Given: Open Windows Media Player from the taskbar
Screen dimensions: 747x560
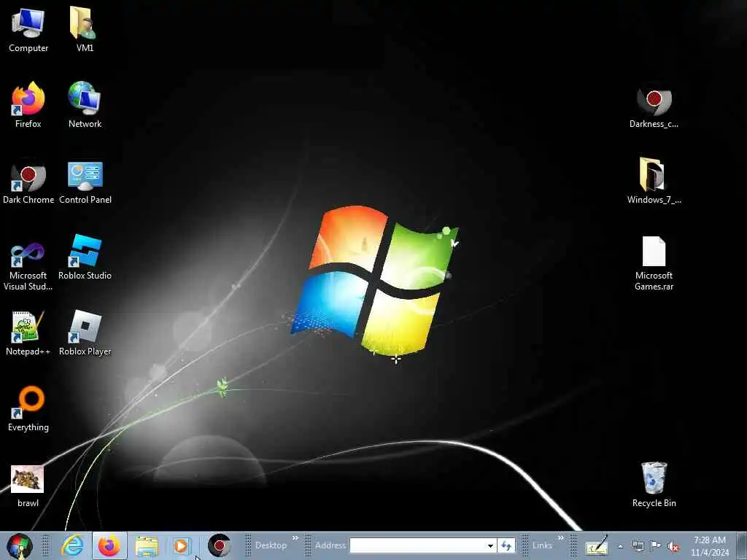Looking at the screenshot, I should [x=182, y=545].
